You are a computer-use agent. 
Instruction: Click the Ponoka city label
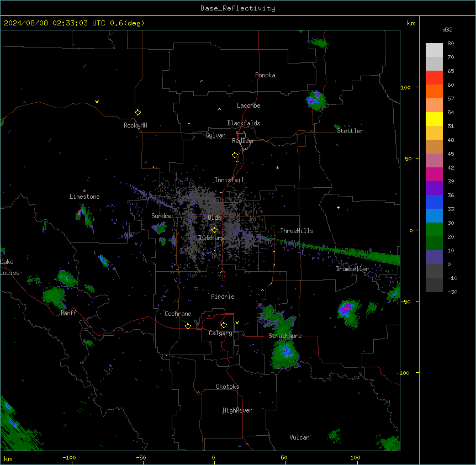pos(265,75)
